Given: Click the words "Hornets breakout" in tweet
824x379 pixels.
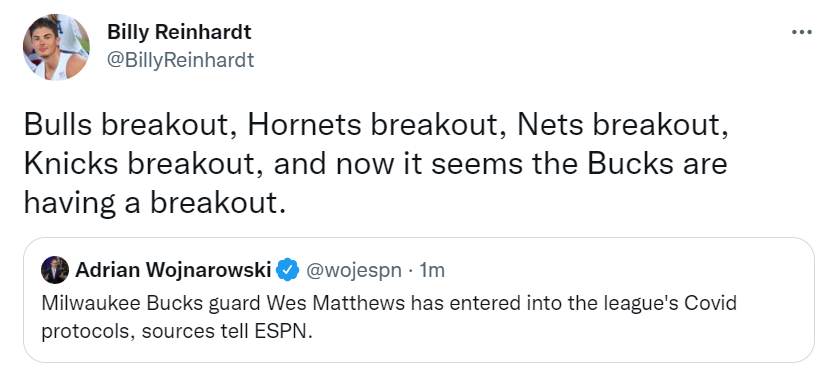Looking at the screenshot, I should tap(376, 125).
